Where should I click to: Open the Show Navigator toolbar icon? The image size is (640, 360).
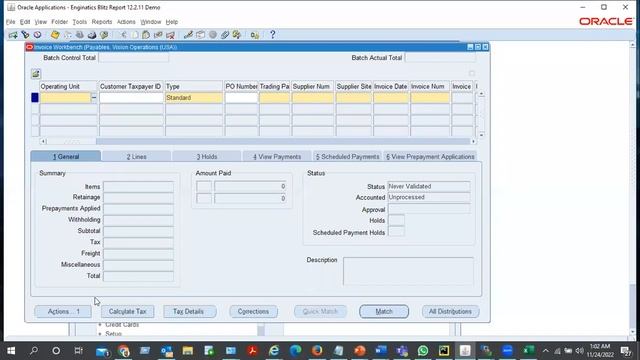[38, 35]
